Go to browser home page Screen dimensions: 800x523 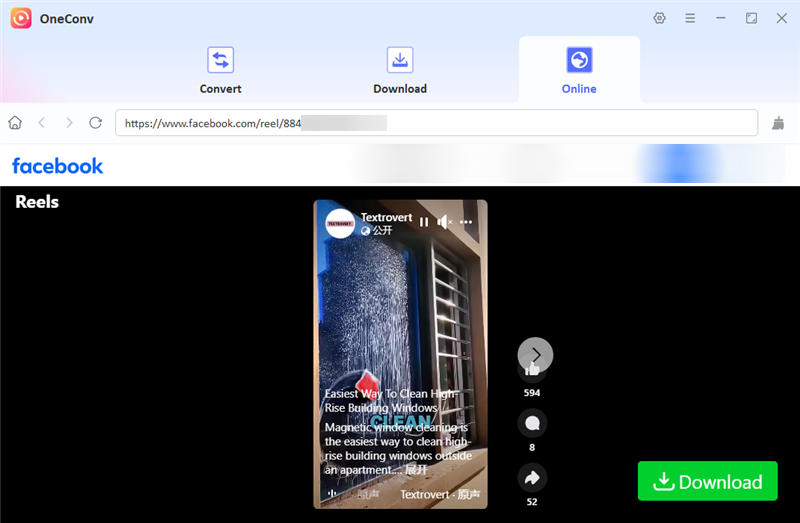tap(15, 122)
